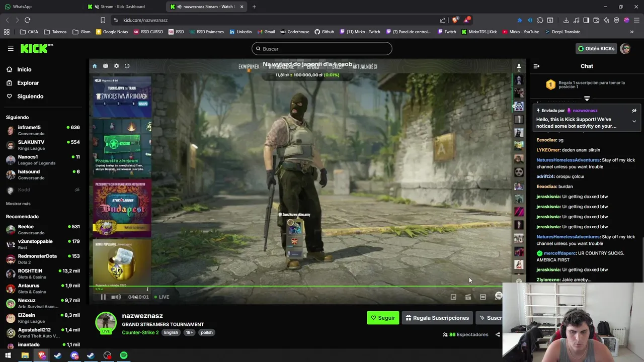644x362 pixels.
Task: Open Github bookmark
Action: tap(324, 32)
